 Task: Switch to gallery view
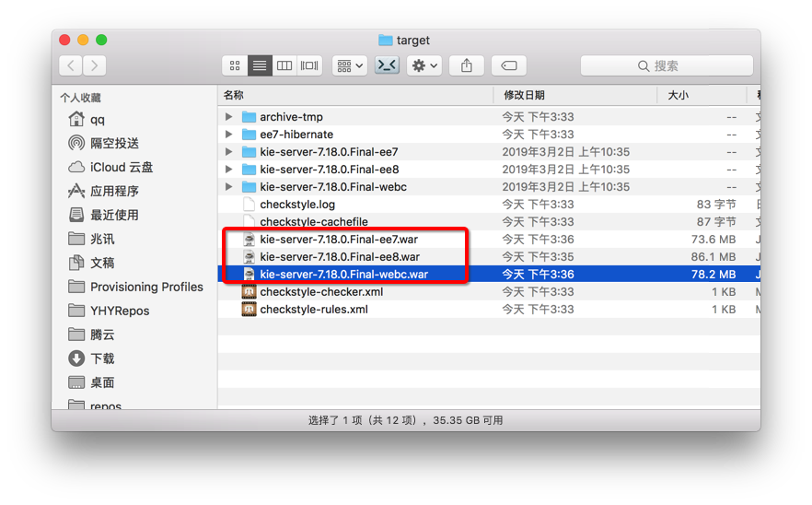pyautogui.click(x=309, y=65)
